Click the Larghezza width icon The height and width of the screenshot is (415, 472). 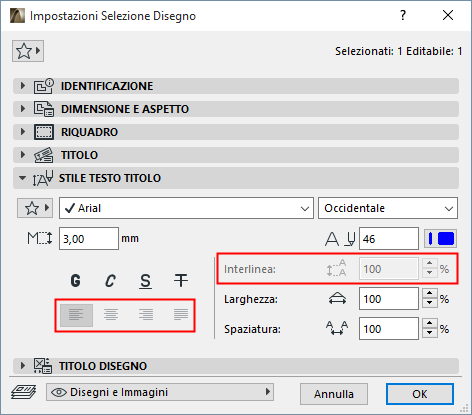[x=337, y=299]
